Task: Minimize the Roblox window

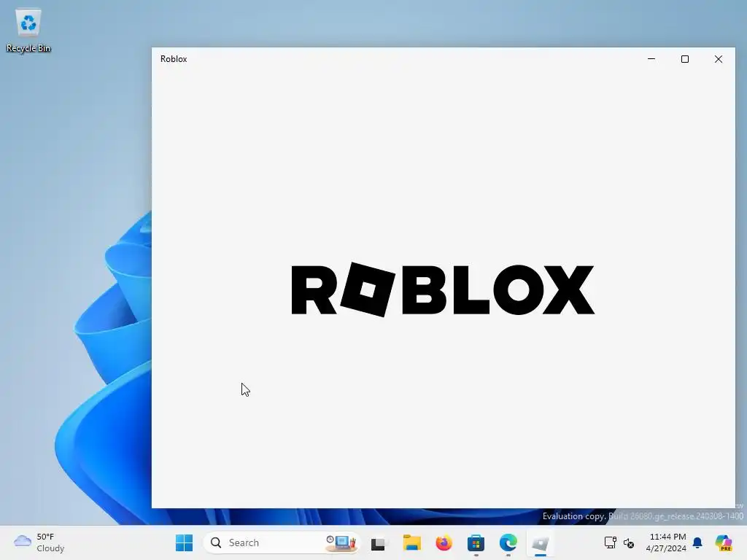Action: [x=651, y=59]
